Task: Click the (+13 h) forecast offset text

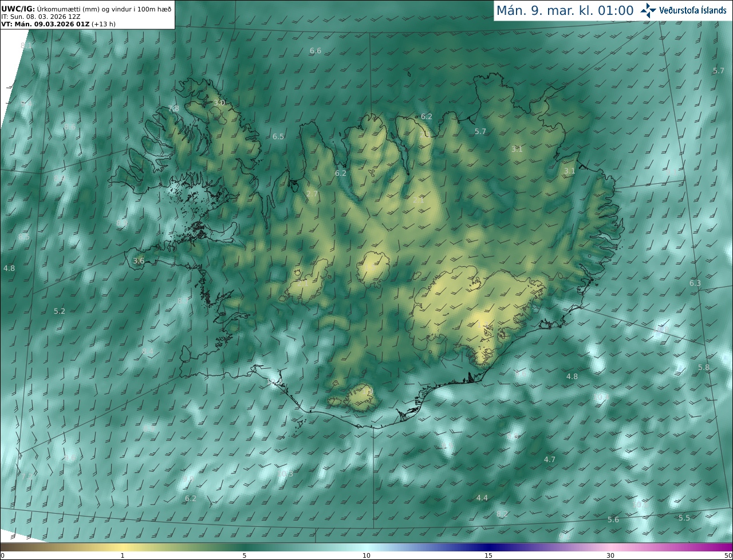Action: pos(104,24)
